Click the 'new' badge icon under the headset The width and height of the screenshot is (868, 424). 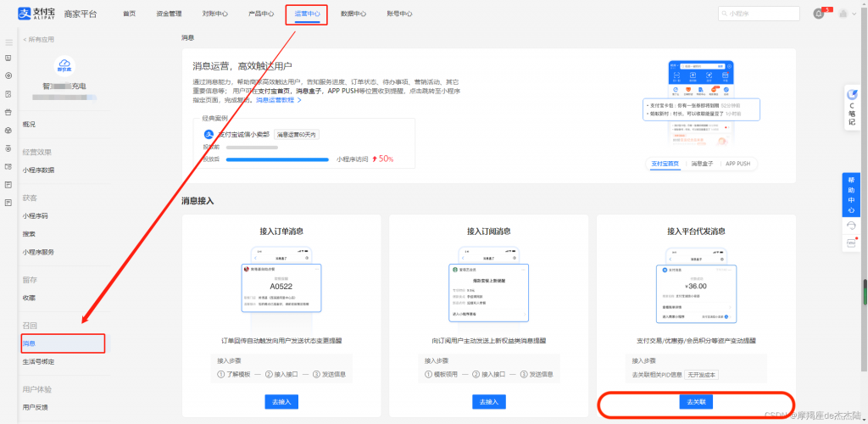click(851, 243)
